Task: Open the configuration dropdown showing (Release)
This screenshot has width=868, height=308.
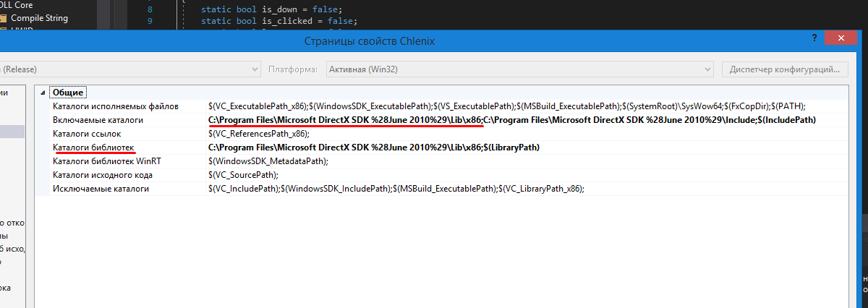Action: (130, 69)
